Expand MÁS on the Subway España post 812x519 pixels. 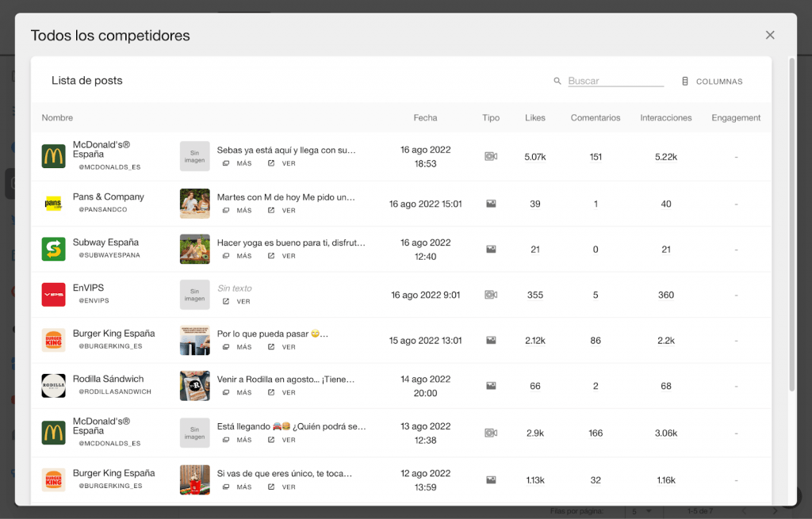[x=237, y=256]
